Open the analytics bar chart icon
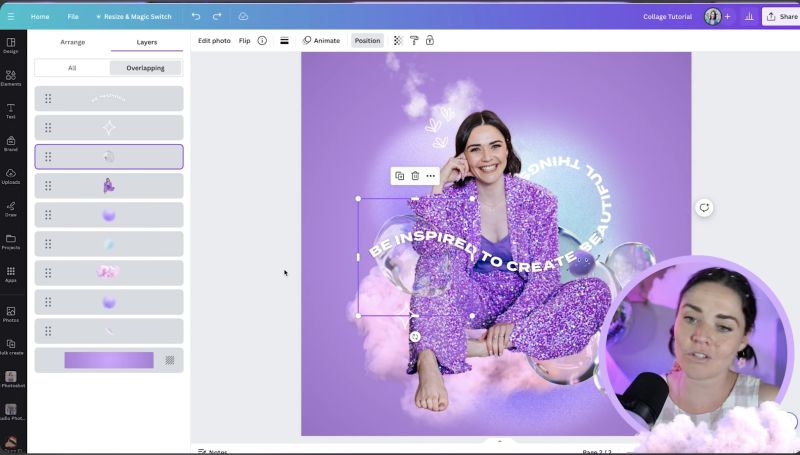Image resolution: width=800 pixels, height=455 pixels. (749, 16)
